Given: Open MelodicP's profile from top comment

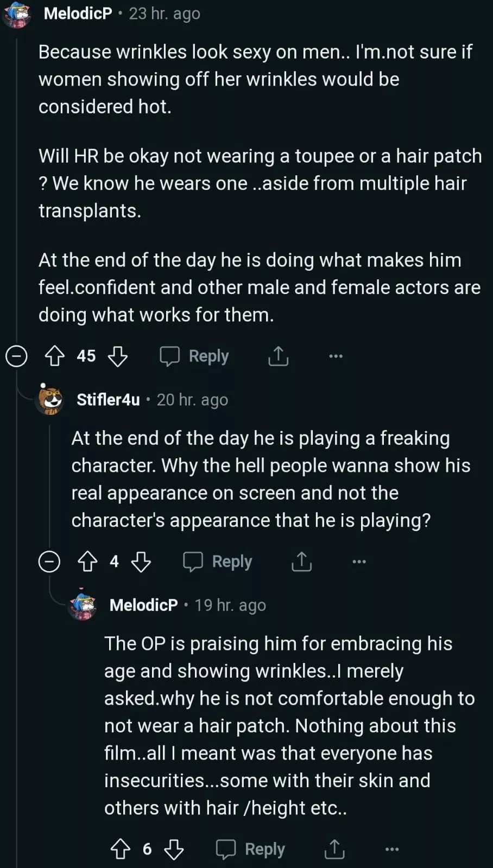Looking at the screenshot, I should tap(78, 13).
